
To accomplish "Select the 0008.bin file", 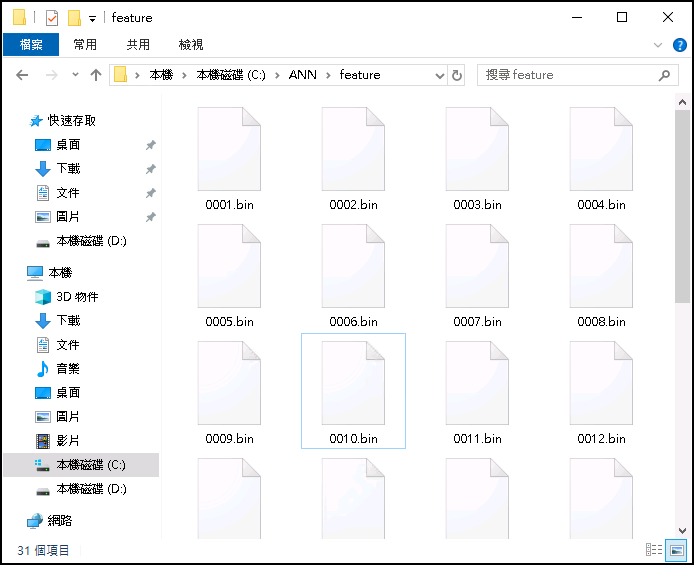I will 601,276.
